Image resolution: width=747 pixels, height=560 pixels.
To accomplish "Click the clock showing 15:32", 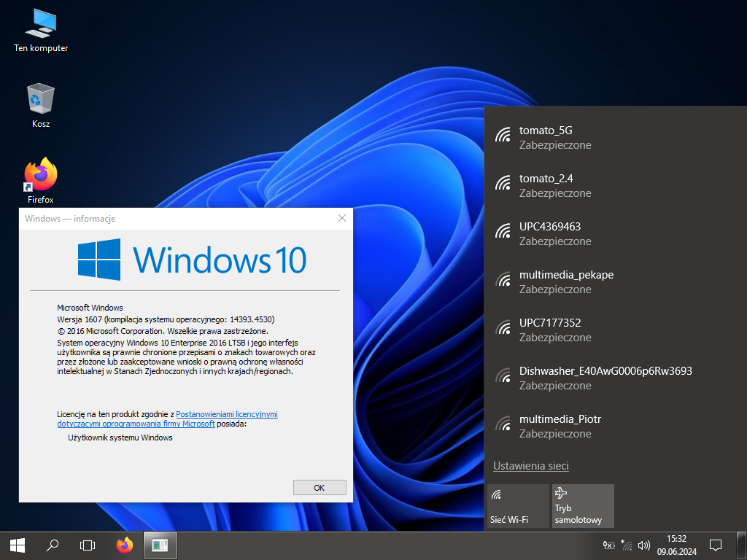I will tap(676, 545).
